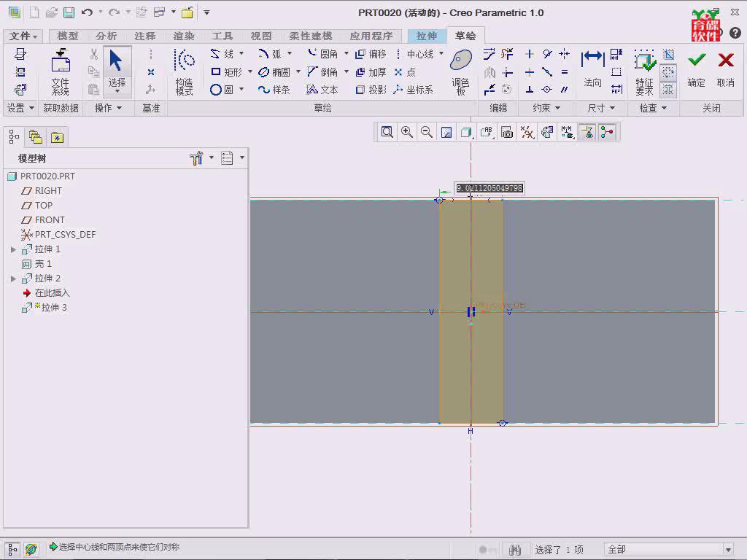The height and width of the screenshot is (560, 747).
Task: Switch to the Tools (工具) tab
Action: tap(222, 36)
